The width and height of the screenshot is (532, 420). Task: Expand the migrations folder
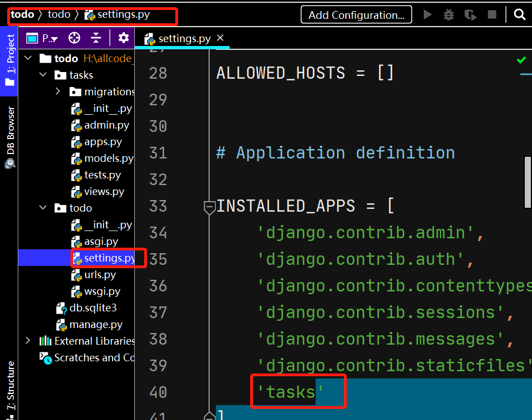pos(58,91)
